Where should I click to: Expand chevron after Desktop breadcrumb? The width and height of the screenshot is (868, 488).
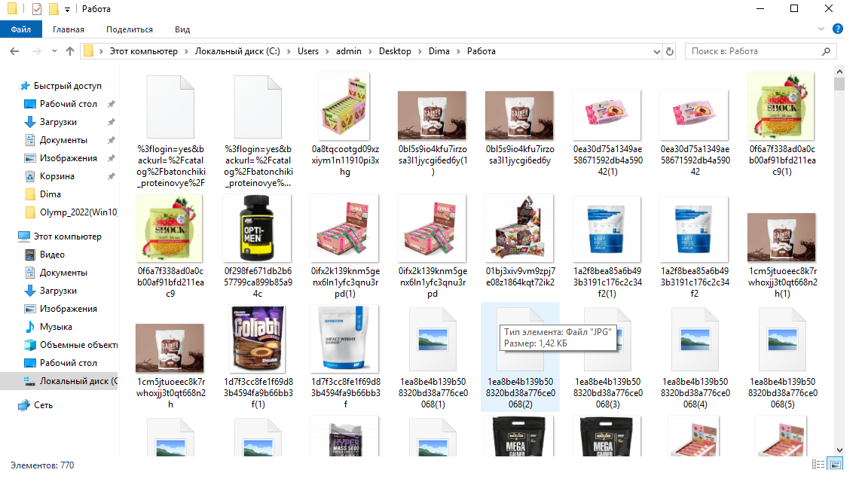[420, 51]
